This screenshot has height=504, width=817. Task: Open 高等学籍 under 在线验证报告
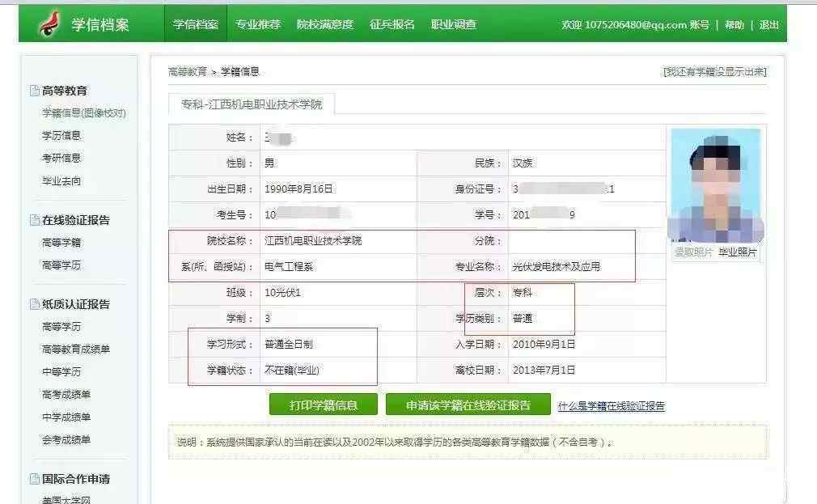pyautogui.click(x=61, y=243)
